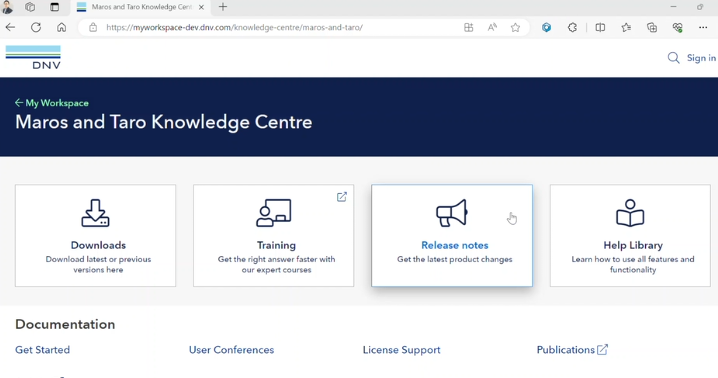This screenshot has height=378, width=718.
Task: Click the DNV logo
Action: pyautogui.click(x=33, y=57)
